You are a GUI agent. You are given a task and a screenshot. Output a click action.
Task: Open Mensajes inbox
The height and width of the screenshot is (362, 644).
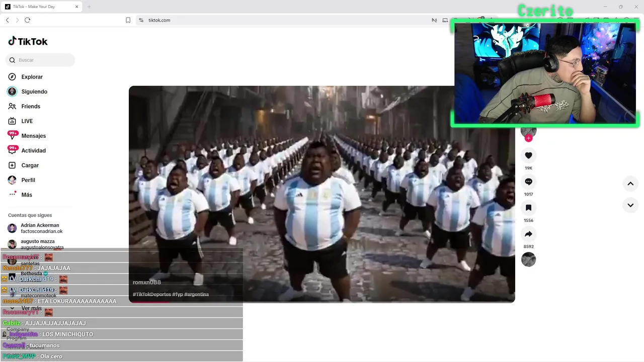click(x=33, y=136)
